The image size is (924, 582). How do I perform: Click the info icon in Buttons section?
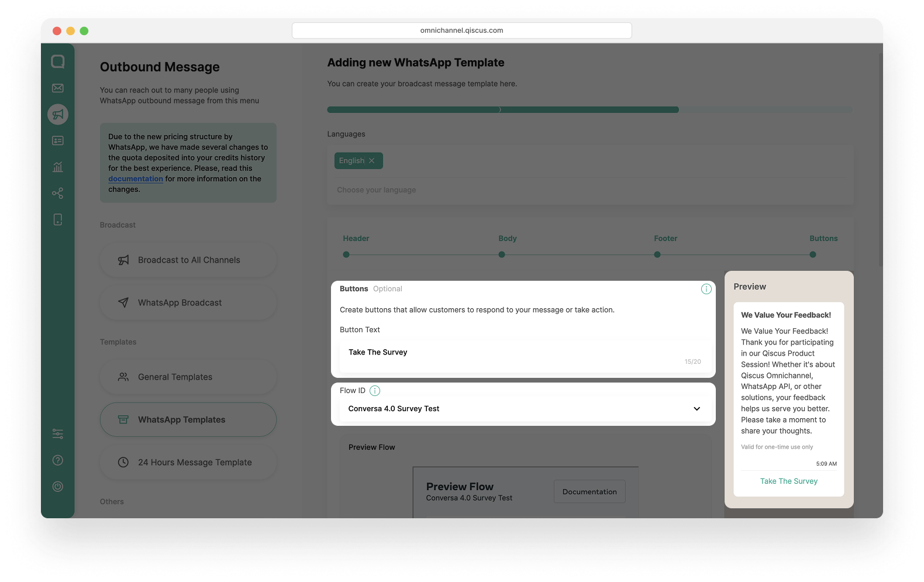706,289
